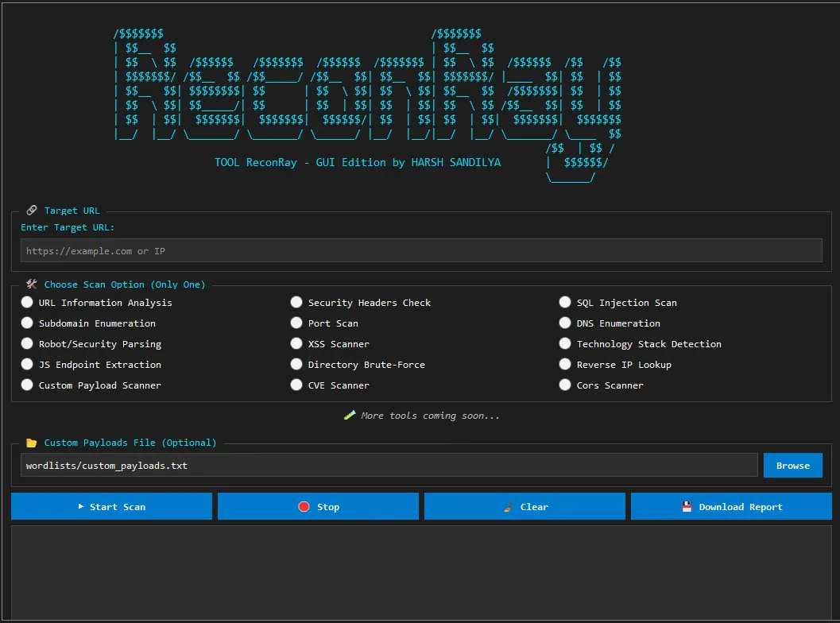Select the URL Information Analysis option
840x623 pixels.
pyautogui.click(x=28, y=303)
